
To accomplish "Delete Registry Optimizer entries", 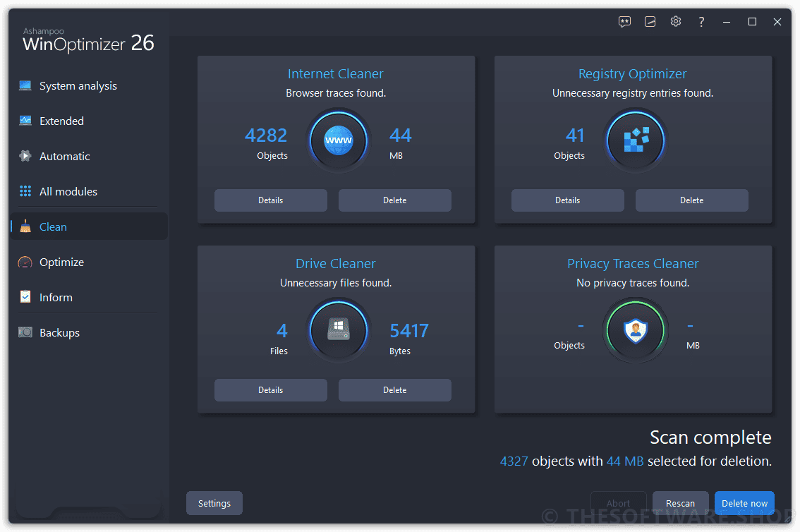I will [x=692, y=200].
